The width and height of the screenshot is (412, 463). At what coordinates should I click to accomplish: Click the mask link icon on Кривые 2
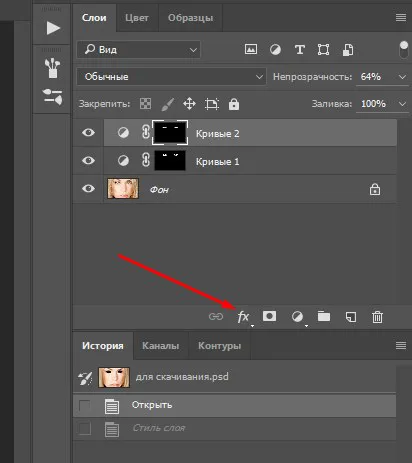(x=146, y=132)
